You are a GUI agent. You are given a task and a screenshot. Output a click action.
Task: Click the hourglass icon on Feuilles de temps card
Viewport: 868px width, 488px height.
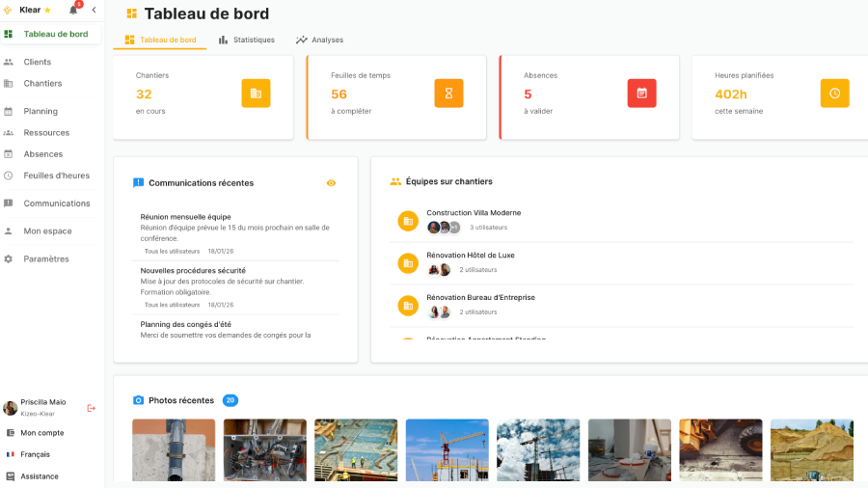448,94
